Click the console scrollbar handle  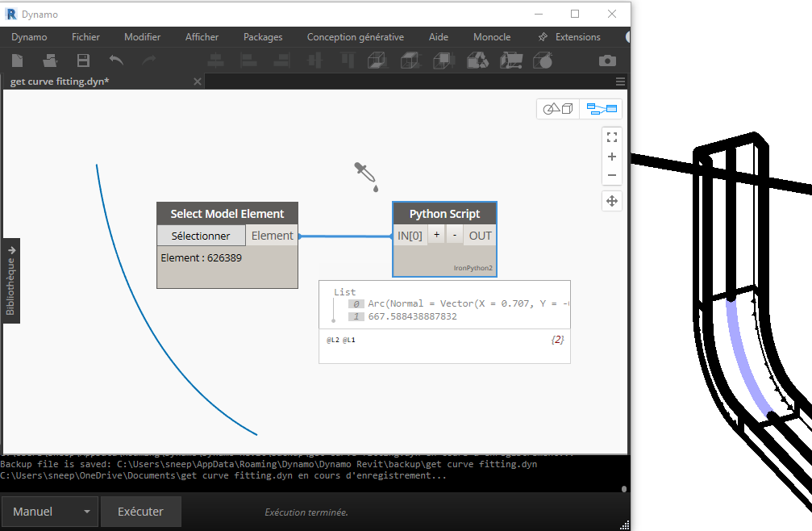[624, 488]
